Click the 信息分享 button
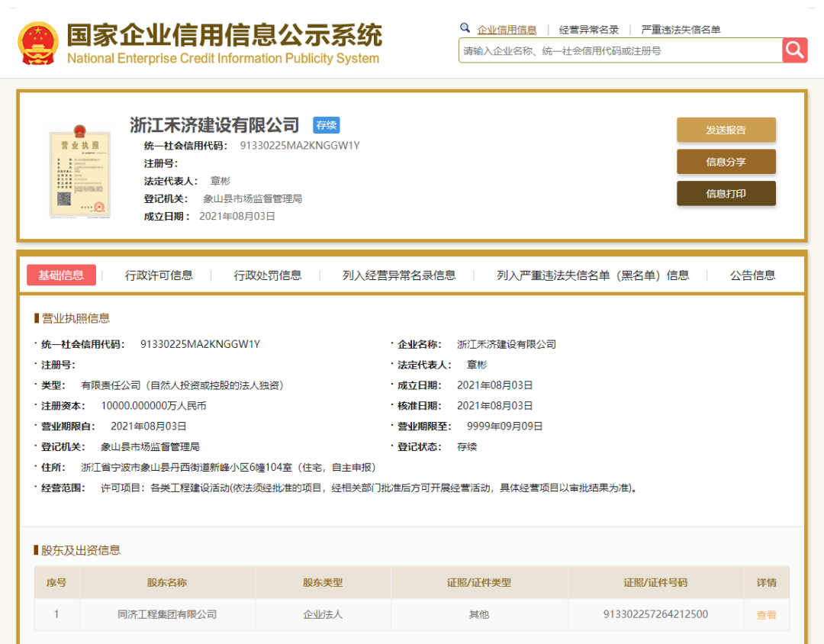 click(726, 162)
